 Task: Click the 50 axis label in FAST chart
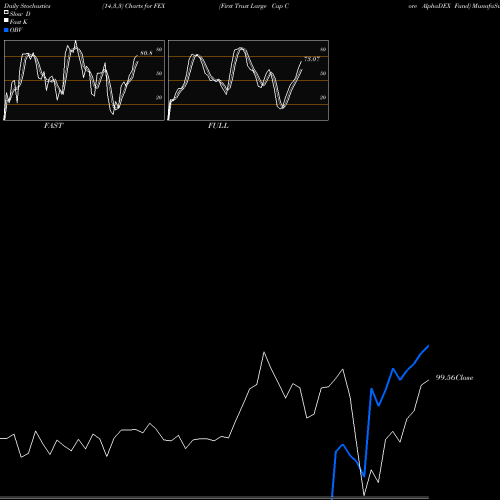click(x=159, y=73)
